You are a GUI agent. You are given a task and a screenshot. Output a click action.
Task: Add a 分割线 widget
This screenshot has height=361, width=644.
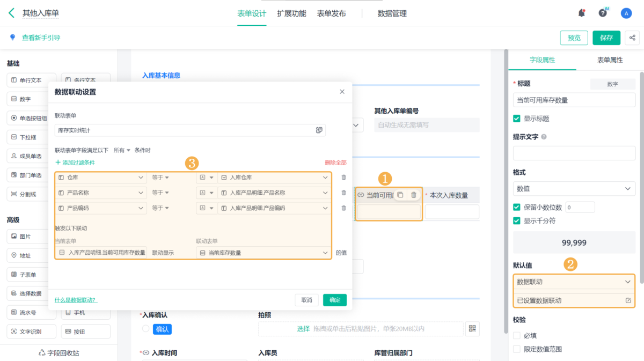coord(32,194)
